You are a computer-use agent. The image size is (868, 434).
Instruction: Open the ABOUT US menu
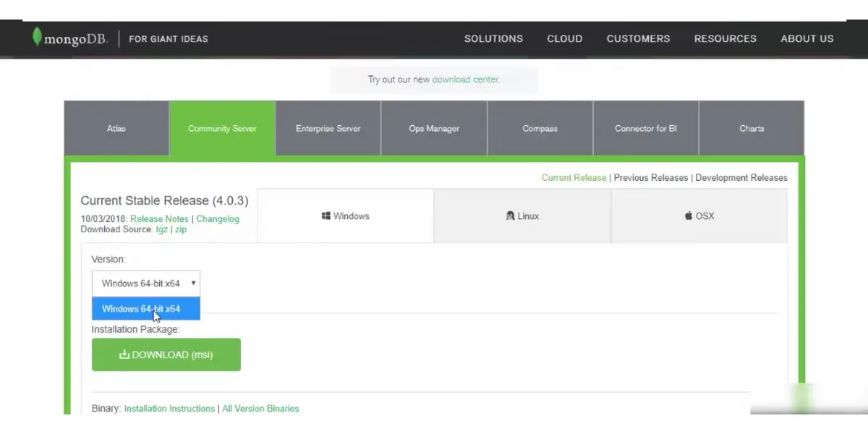807,39
